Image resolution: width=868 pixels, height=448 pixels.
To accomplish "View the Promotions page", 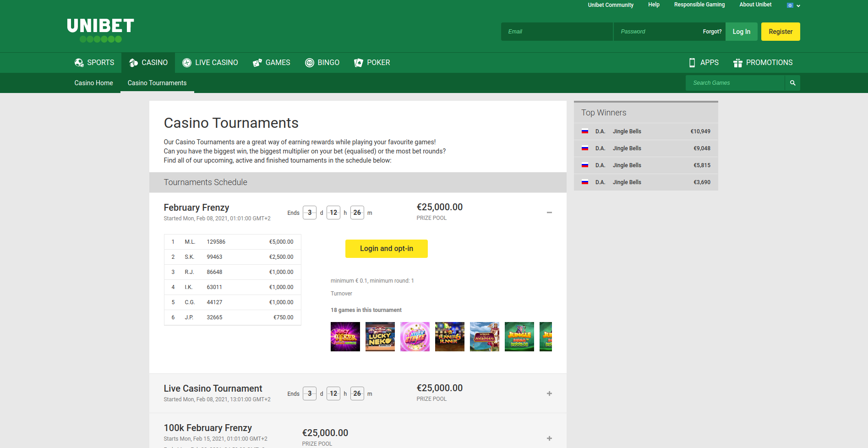I will point(763,63).
